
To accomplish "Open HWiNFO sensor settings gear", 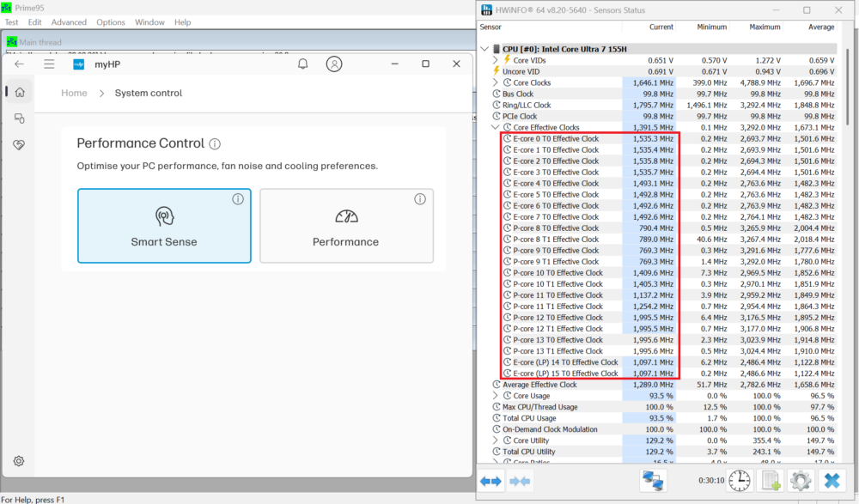I will tap(801, 481).
